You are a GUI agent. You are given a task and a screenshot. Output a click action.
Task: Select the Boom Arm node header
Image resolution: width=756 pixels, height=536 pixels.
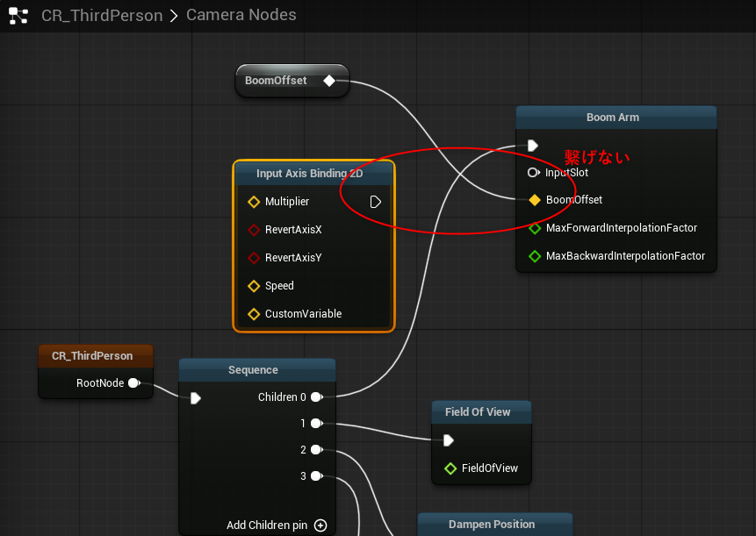coord(612,118)
